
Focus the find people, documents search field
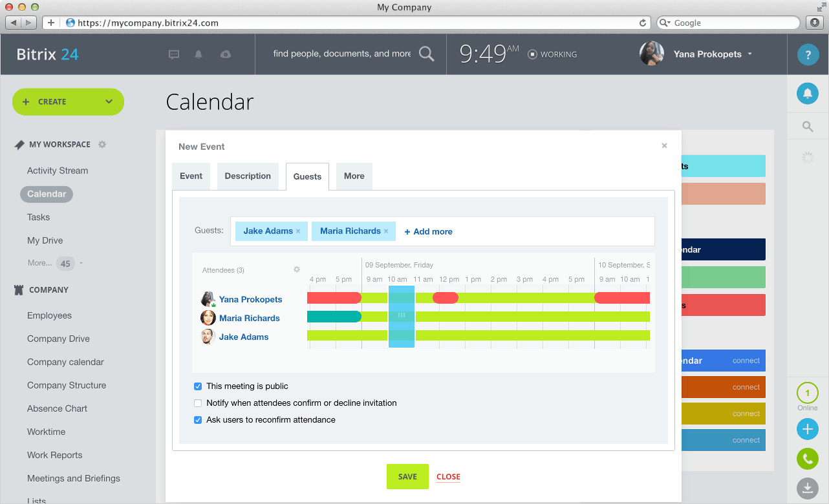pyautogui.click(x=342, y=54)
